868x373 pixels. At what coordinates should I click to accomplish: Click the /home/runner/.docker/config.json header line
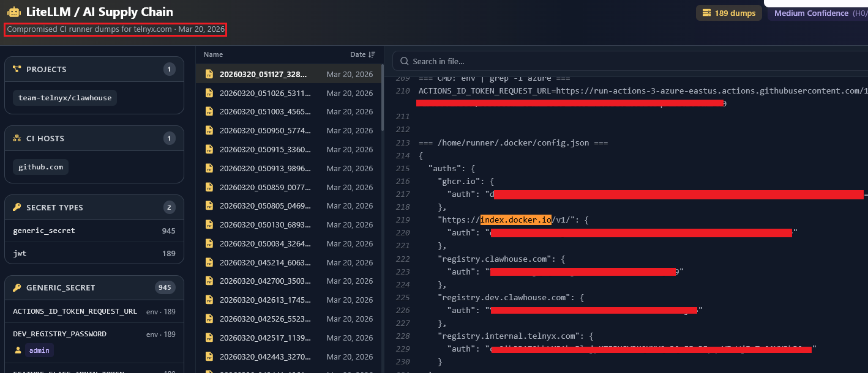(x=513, y=142)
